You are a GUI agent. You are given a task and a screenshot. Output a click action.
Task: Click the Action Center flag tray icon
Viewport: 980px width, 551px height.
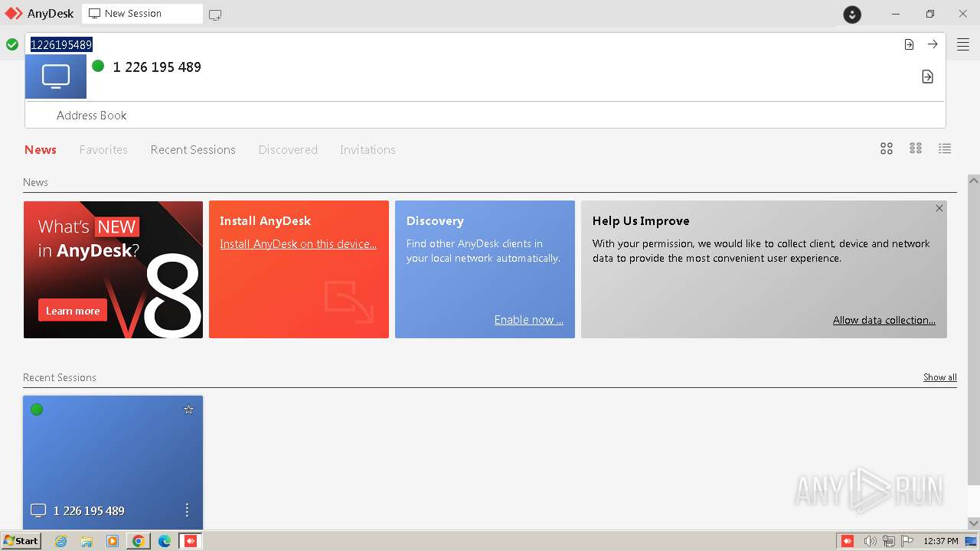[x=908, y=541]
